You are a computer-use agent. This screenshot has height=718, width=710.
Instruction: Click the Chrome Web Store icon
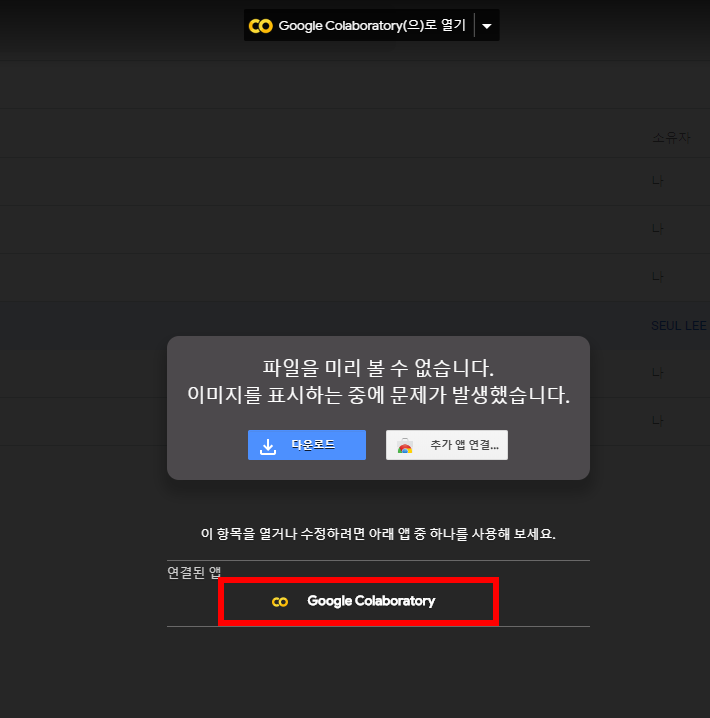[x=405, y=446]
